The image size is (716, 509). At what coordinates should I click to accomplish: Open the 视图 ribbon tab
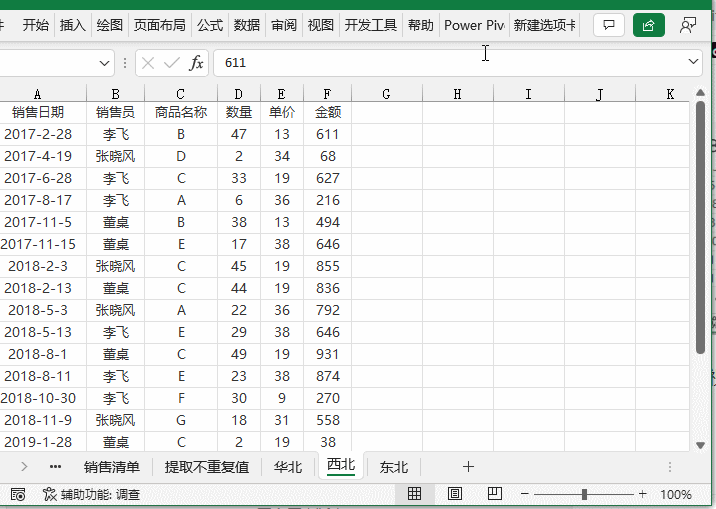[321, 25]
